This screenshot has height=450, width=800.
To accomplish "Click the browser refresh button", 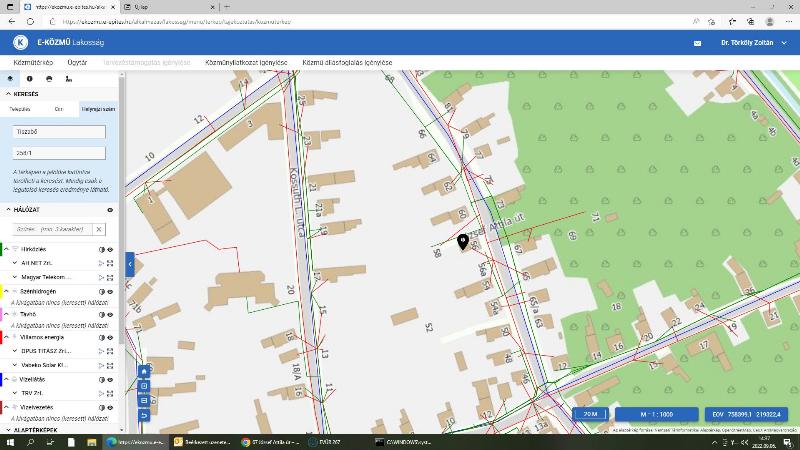I will pos(31,22).
